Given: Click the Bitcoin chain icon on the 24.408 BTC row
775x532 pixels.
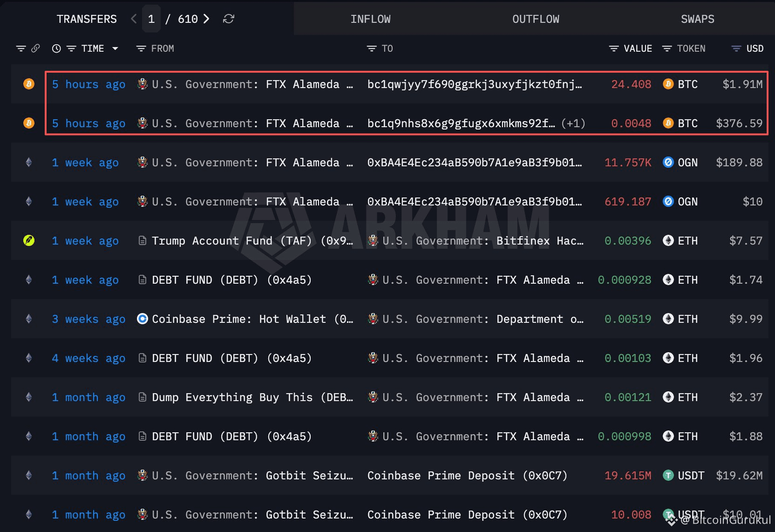Looking at the screenshot, I should point(29,84).
